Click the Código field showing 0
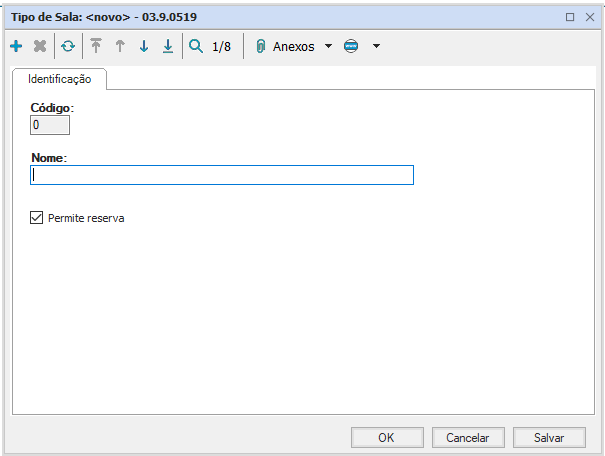 [50, 125]
